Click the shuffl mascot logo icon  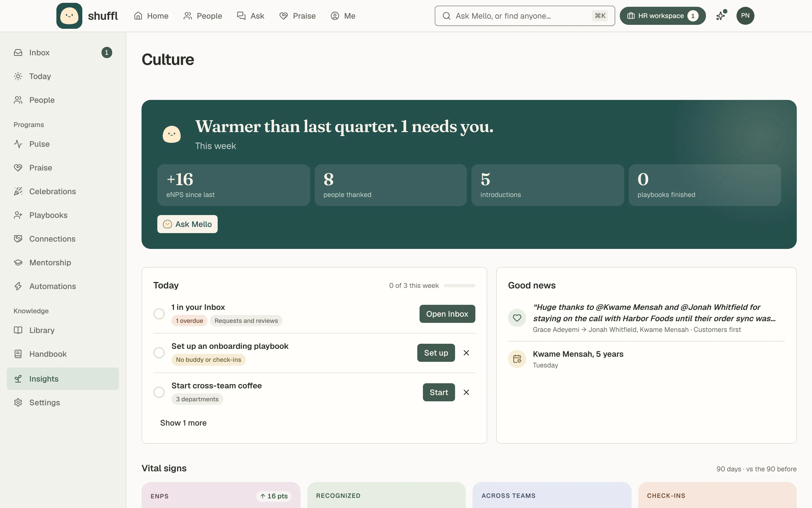click(69, 16)
